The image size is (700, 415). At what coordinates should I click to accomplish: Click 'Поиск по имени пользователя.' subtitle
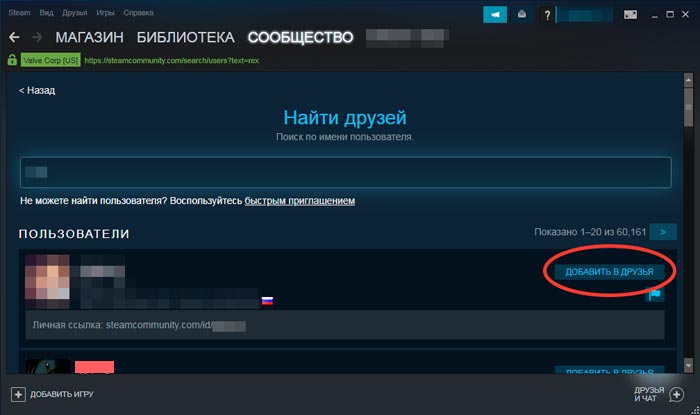[345, 137]
